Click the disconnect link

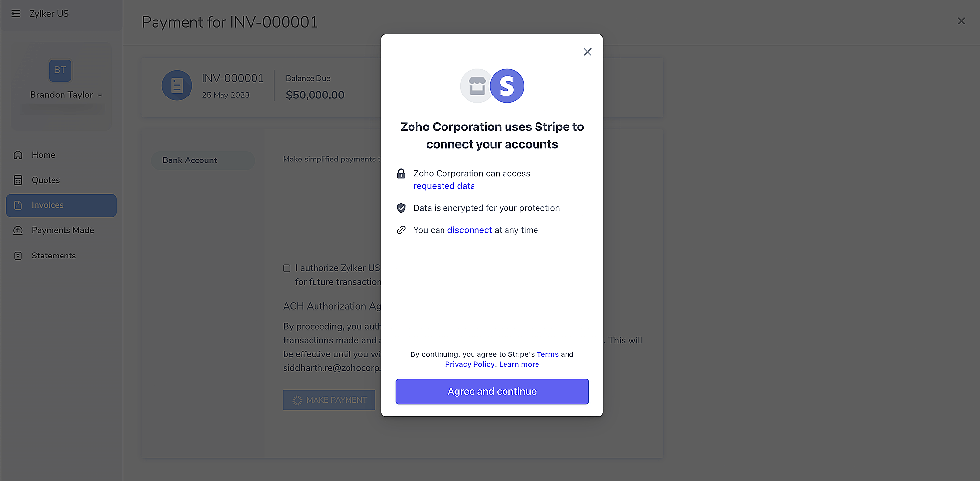pos(469,230)
